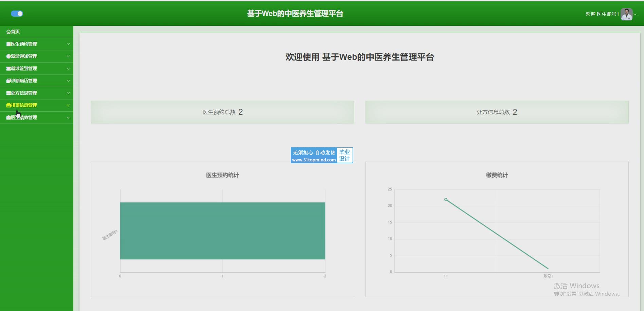Click the home icon beside 首页

click(x=8, y=32)
